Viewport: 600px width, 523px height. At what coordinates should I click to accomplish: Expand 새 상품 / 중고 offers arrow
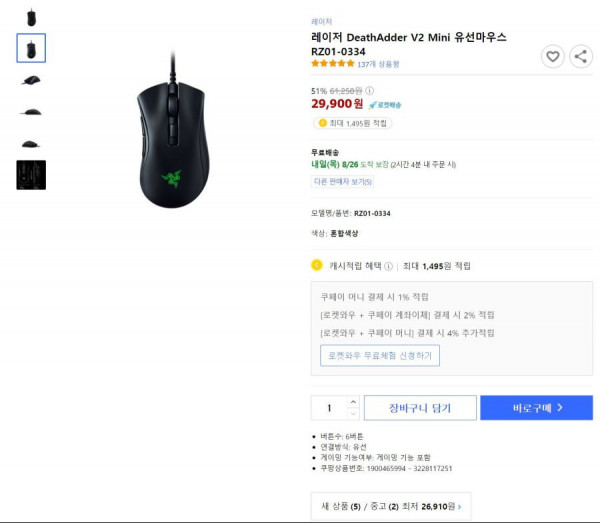click(x=460, y=507)
